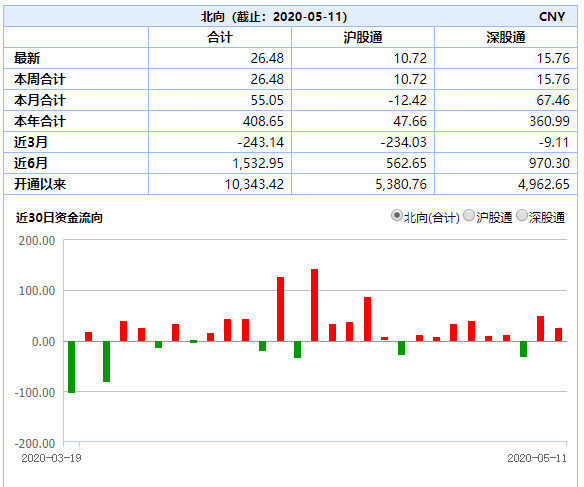Click the tallest red bar in chart
Screen dimensions: 584x487
(314, 305)
